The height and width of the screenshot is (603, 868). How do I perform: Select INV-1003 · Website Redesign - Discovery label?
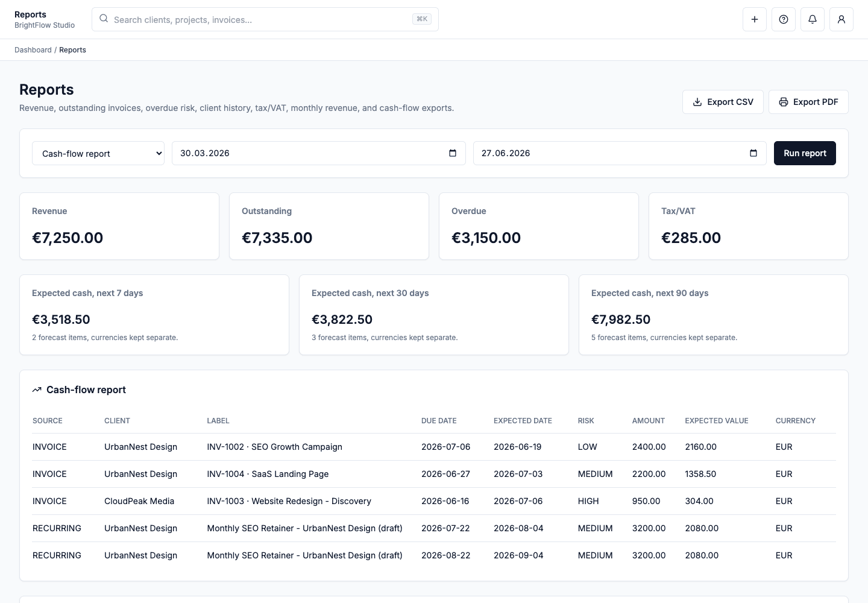(289, 501)
